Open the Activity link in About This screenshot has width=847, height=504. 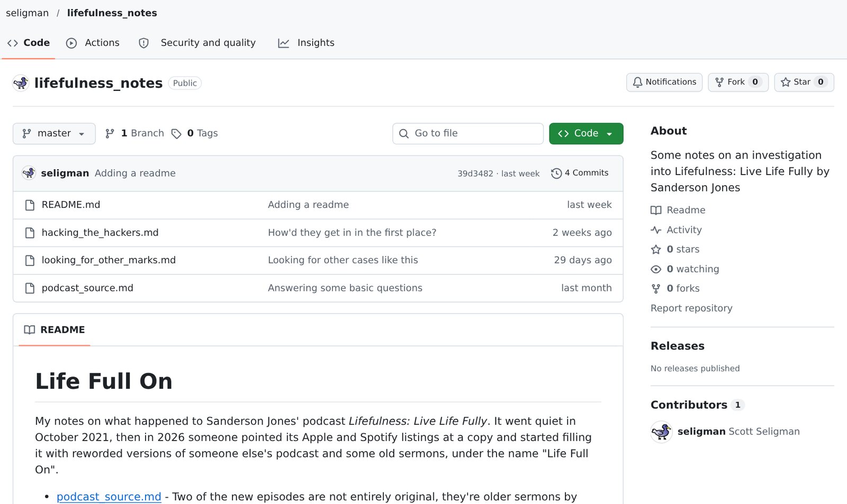[677, 230]
